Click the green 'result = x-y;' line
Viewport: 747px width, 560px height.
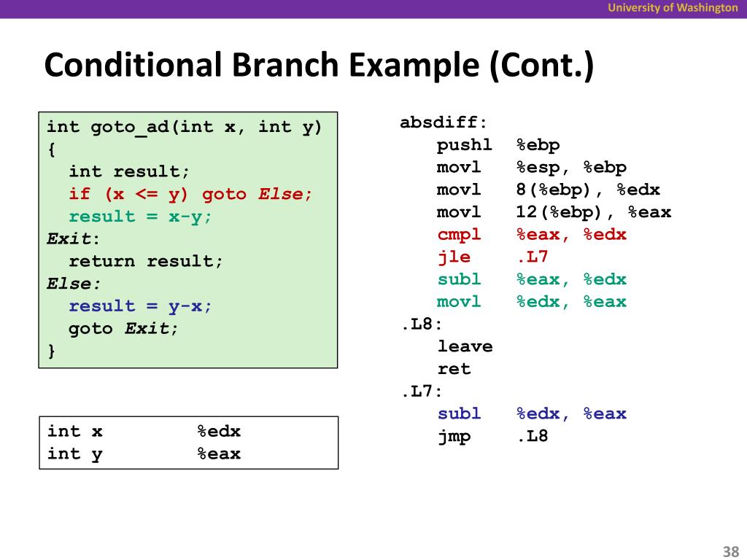coord(140,217)
